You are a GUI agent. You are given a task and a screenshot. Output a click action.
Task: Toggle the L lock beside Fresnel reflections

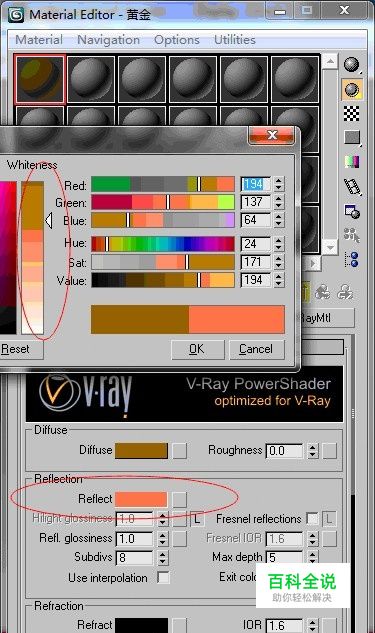pyautogui.click(x=329, y=519)
